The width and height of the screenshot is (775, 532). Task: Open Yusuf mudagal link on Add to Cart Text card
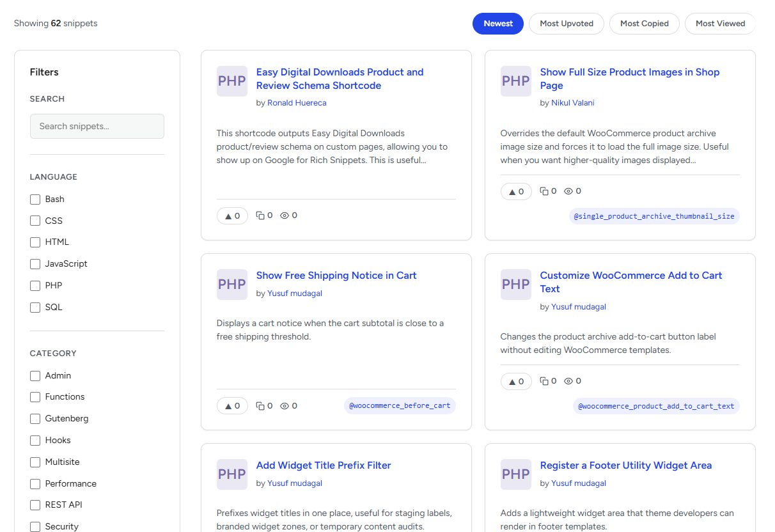click(579, 307)
